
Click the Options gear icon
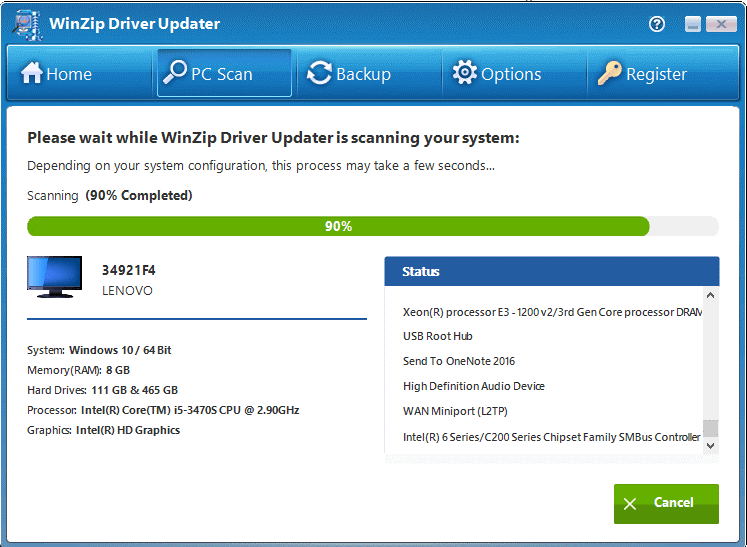(464, 72)
